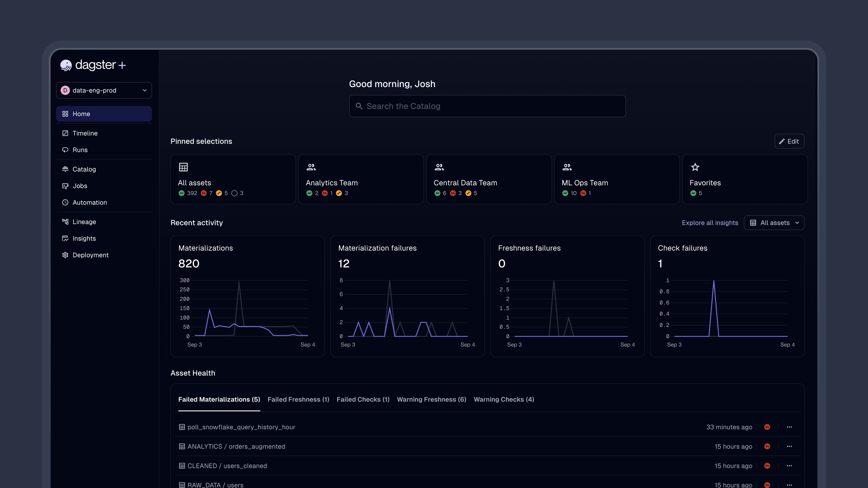The width and height of the screenshot is (868, 488).
Task: Open the Favorites pinned card
Action: (745, 179)
